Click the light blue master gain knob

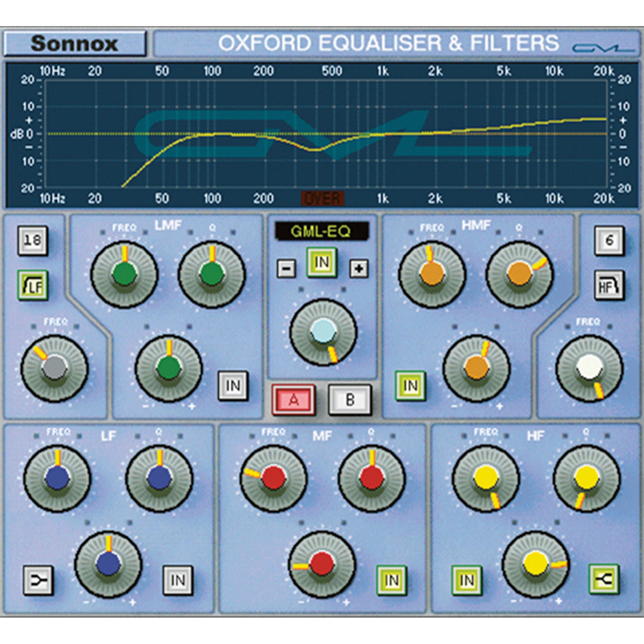coord(323,332)
